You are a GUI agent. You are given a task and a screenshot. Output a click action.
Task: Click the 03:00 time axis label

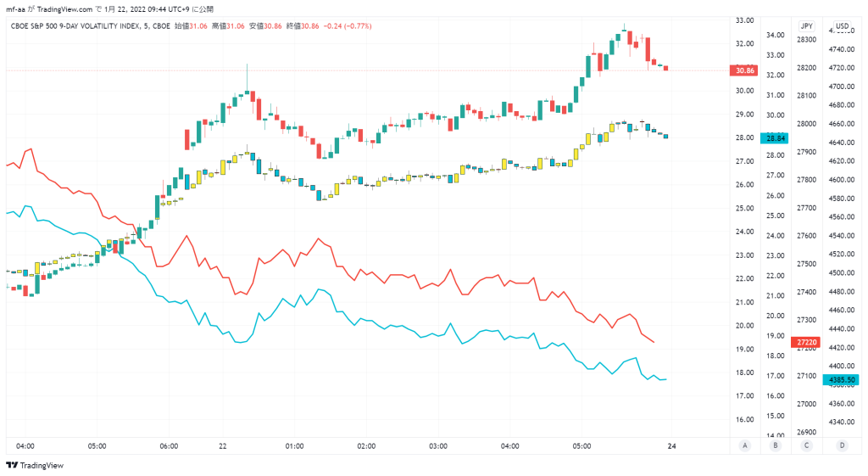[438, 446]
